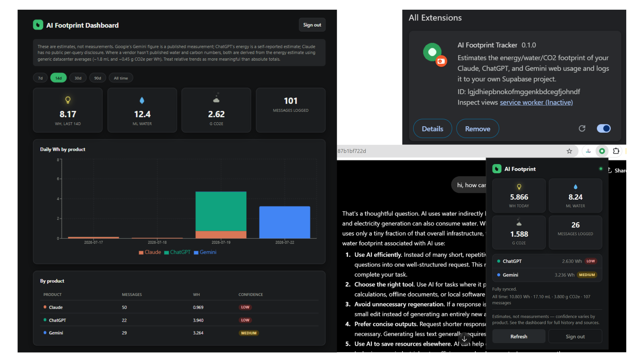Screen dimensions: 644x362
Task: Click the 'Daily Wh by product' chart title
Action: point(63,149)
